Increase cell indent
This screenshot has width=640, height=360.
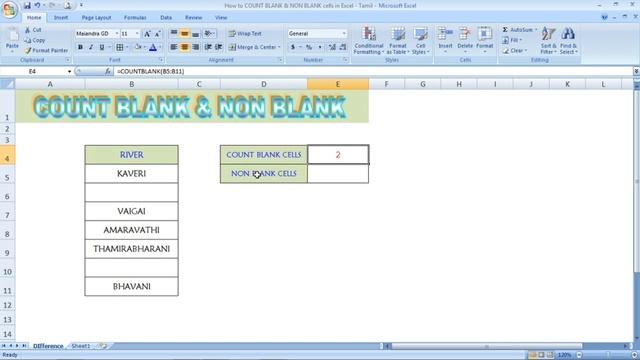point(219,47)
